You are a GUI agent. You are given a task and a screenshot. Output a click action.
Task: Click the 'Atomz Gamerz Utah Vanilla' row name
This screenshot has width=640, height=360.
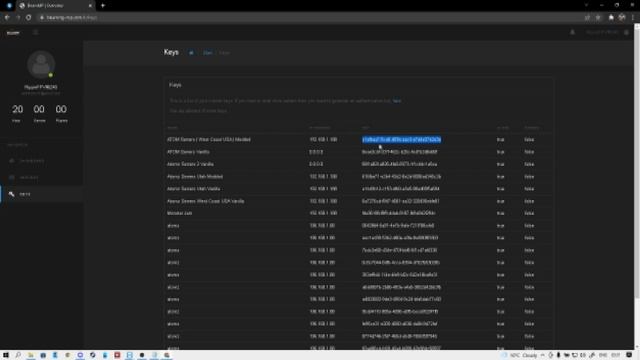(x=193, y=189)
